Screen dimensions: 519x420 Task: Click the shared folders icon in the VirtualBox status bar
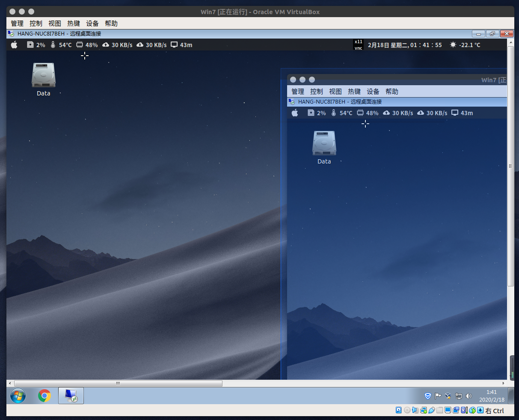click(x=439, y=410)
